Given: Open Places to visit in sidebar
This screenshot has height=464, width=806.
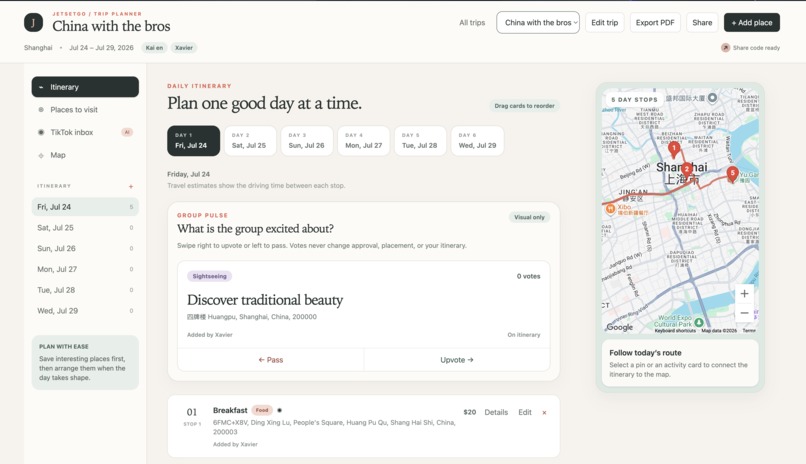Looking at the screenshot, I should [x=85, y=109].
